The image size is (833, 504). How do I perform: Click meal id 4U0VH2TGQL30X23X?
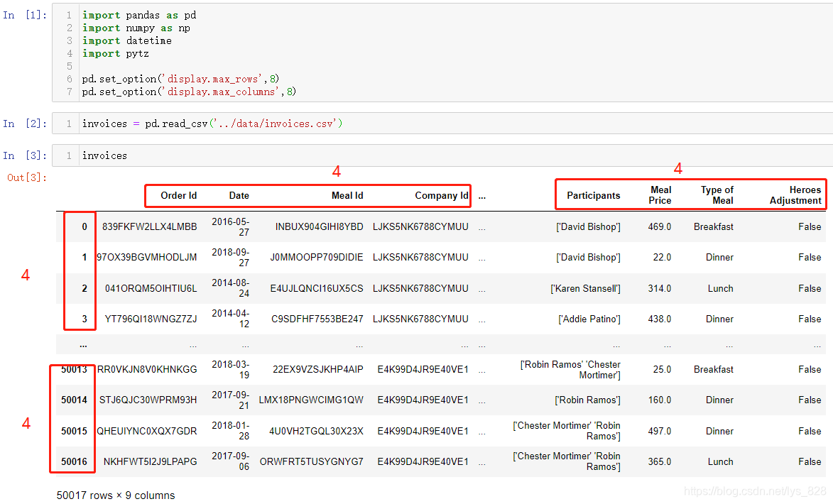(316, 432)
